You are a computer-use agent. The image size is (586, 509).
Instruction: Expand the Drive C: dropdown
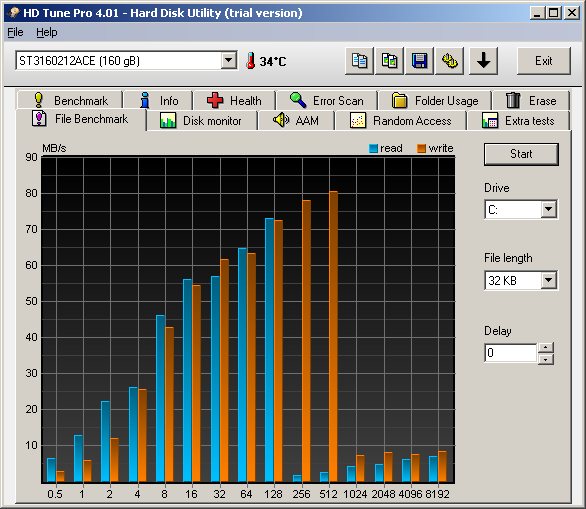click(x=548, y=209)
